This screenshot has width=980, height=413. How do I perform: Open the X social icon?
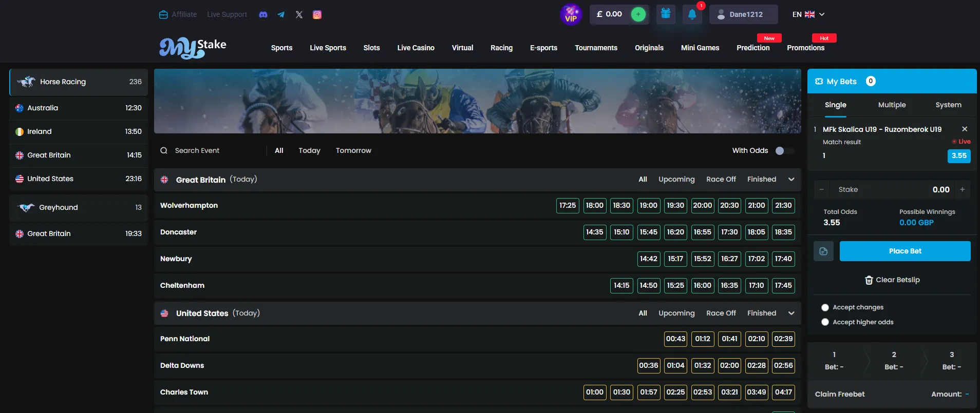[x=299, y=14]
